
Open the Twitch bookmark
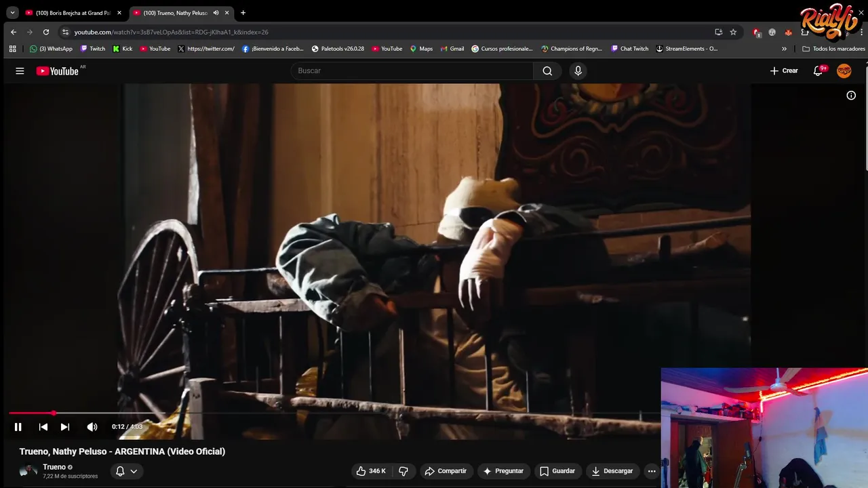tap(93, 49)
